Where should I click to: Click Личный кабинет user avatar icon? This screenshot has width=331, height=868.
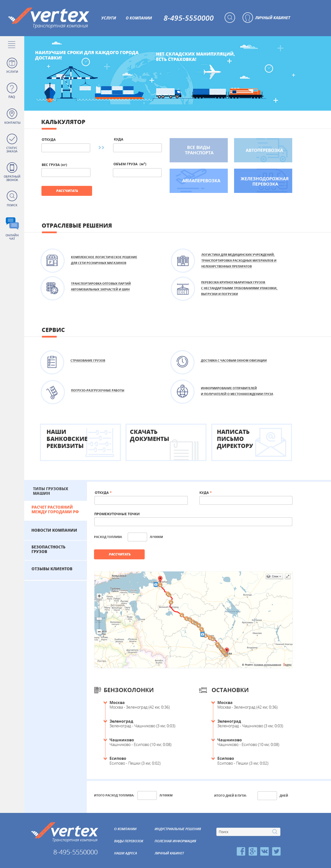click(x=248, y=17)
